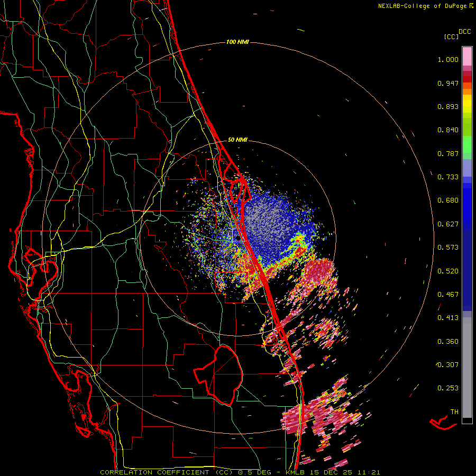Click the 50 NMI range ring label

237,140
